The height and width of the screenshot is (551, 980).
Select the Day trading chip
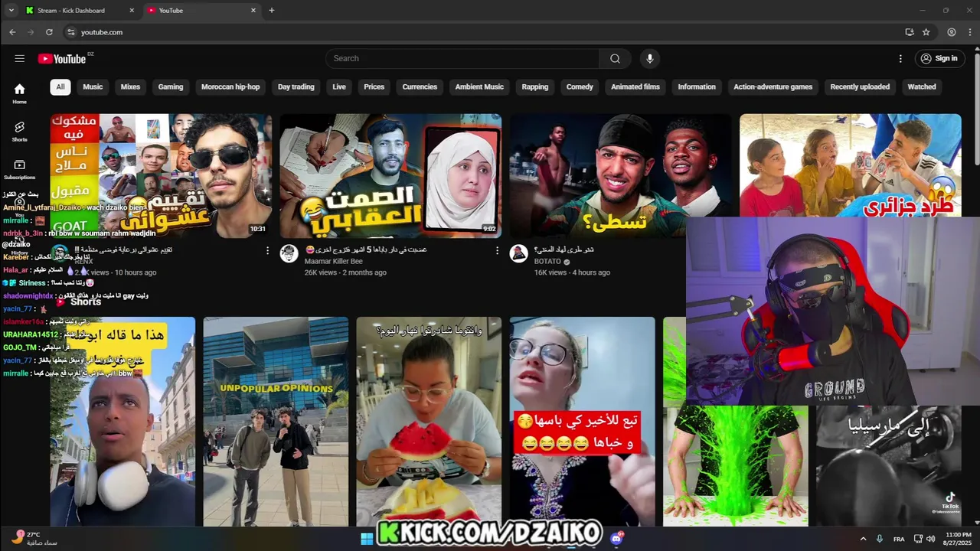(296, 86)
